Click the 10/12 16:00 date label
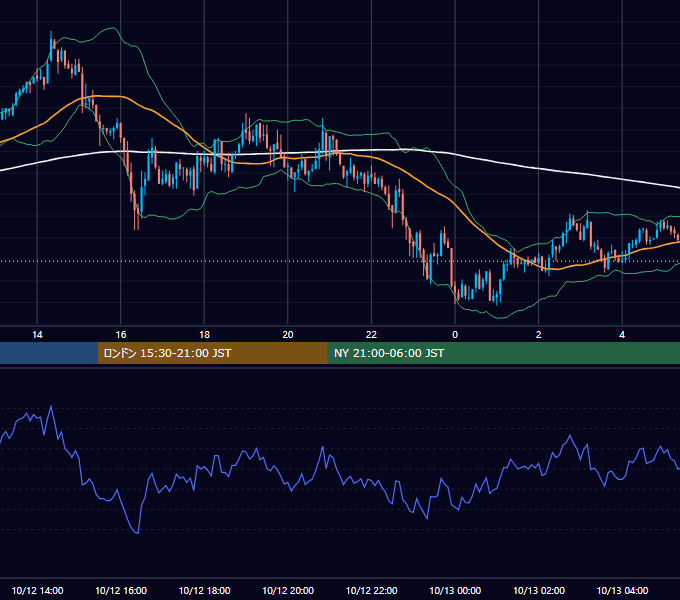The image size is (680, 600). pos(121,590)
